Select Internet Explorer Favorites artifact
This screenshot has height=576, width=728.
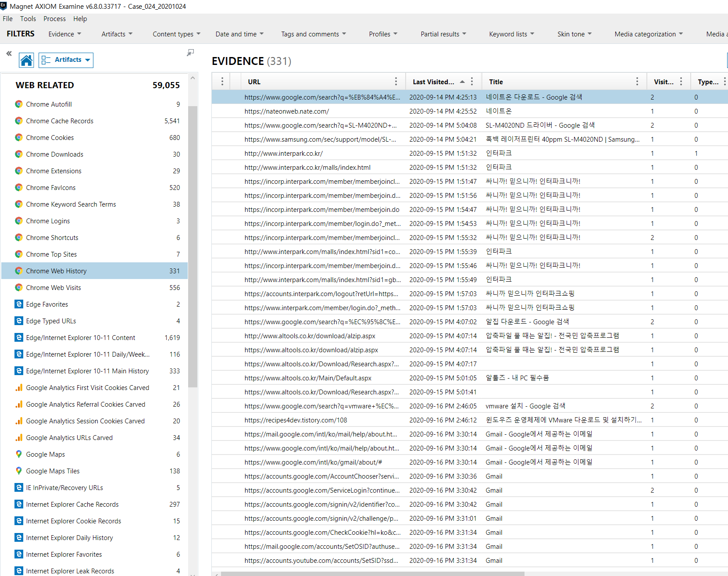pyautogui.click(x=95, y=555)
